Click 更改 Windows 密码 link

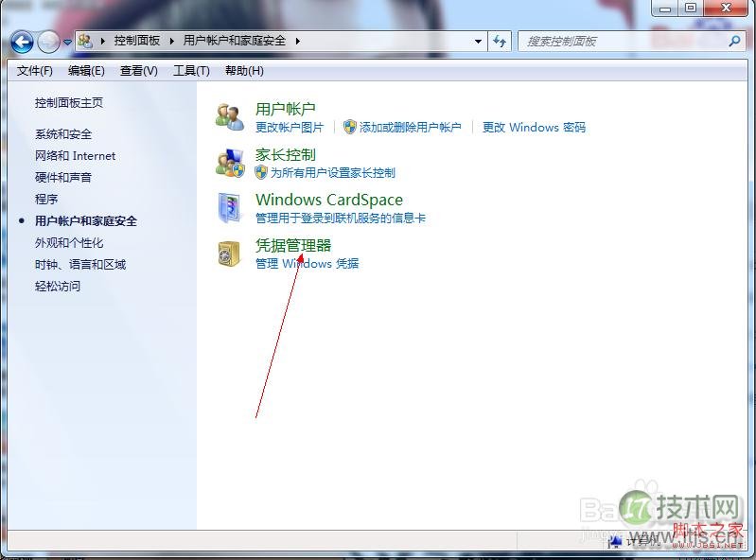pos(535,127)
